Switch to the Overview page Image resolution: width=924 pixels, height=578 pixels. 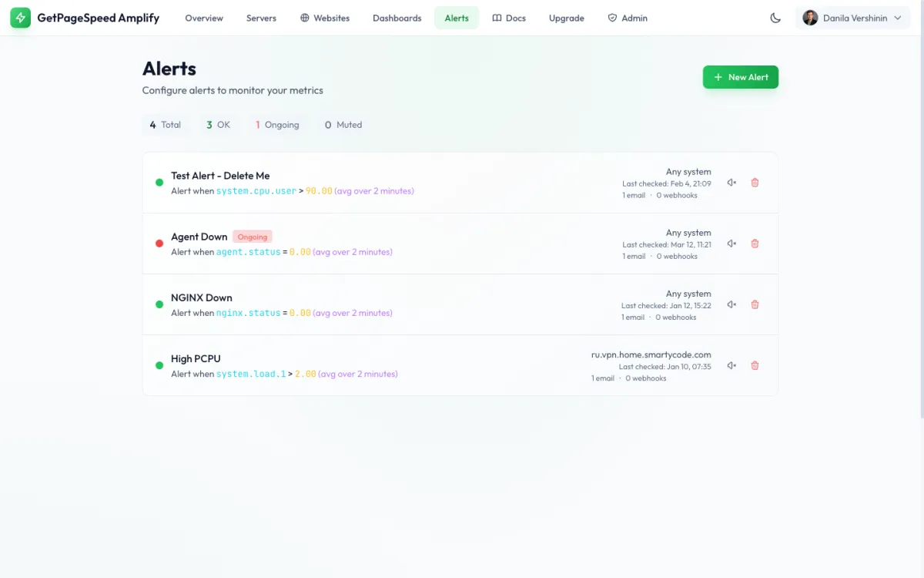click(x=203, y=17)
